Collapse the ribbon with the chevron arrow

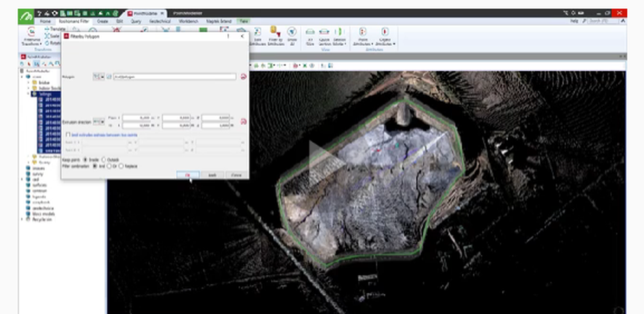(623, 21)
